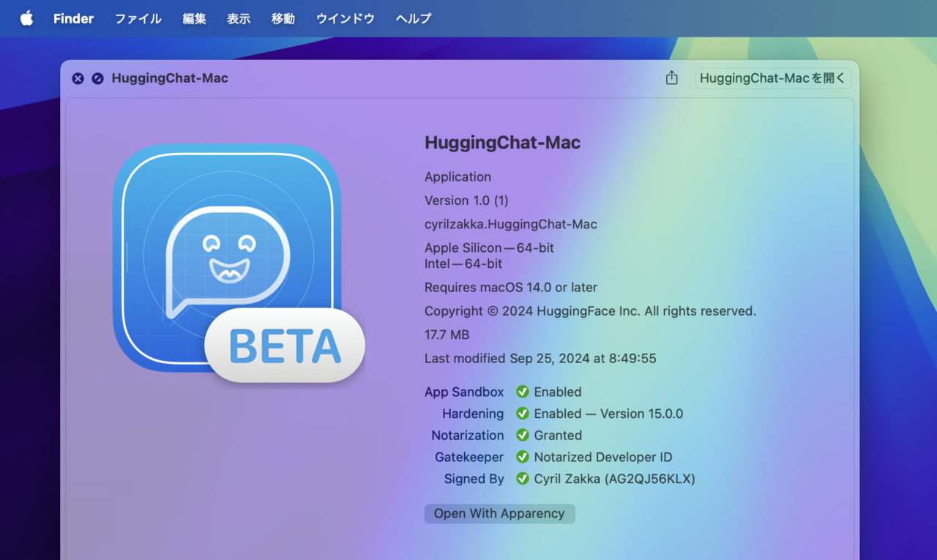Click the HuggingChat-Macを開く button
Image resolution: width=937 pixels, height=560 pixels.
point(773,78)
